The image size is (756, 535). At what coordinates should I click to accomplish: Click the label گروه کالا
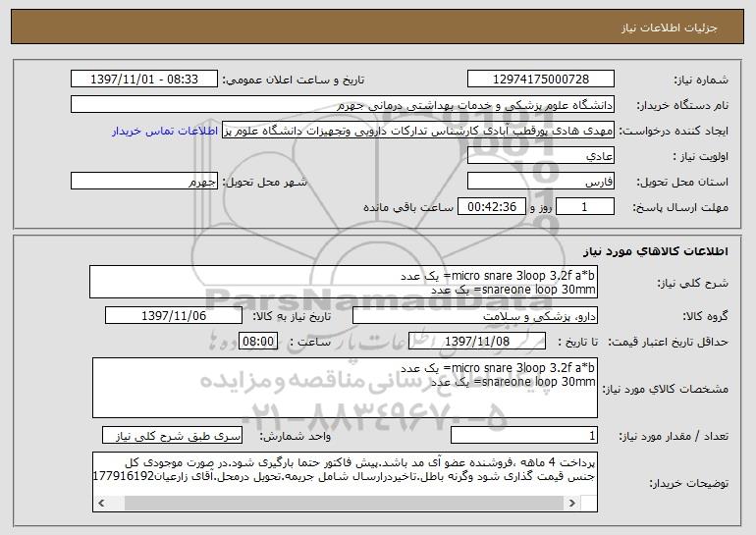click(x=705, y=316)
